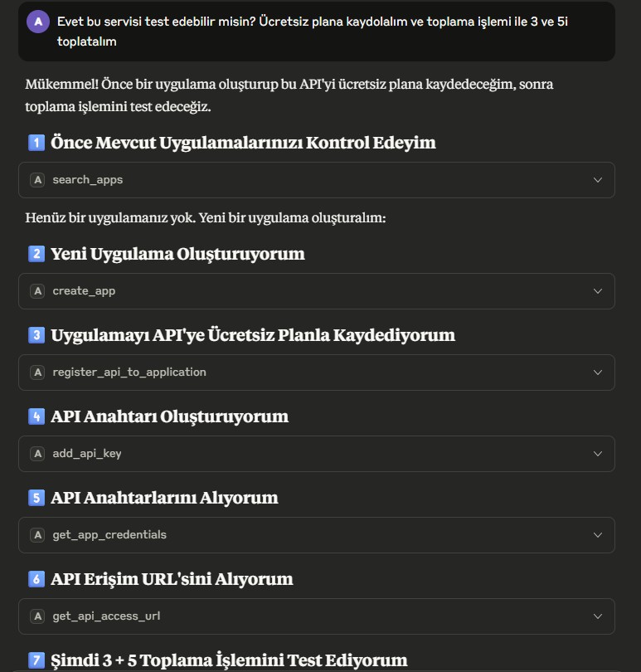Click the purple user avatar icon
The width and height of the screenshot is (641, 672).
(x=38, y=22)
